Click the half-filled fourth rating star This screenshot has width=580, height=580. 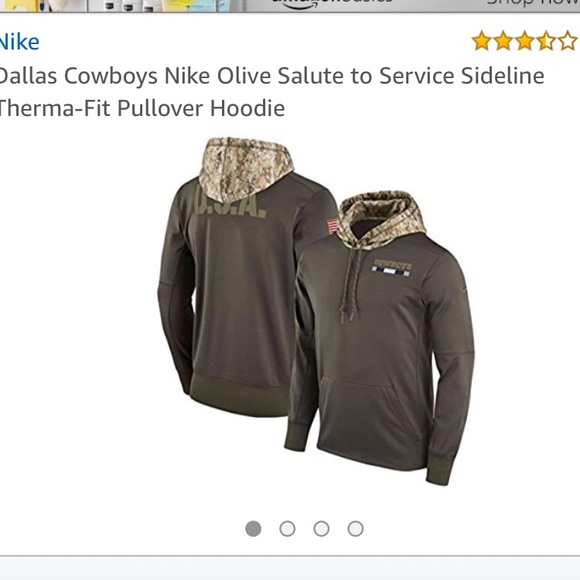pos(546,41)
